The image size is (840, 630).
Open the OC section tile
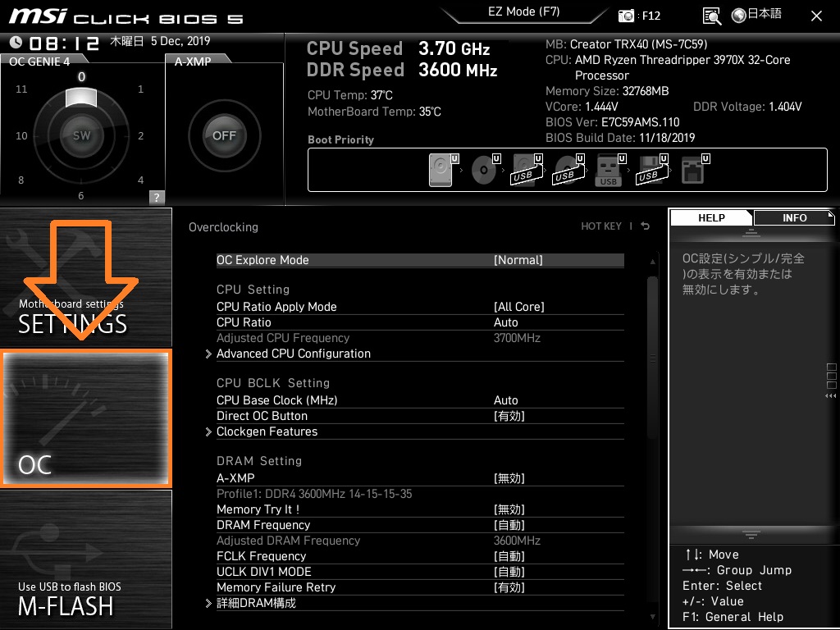(x=85, y=418)
